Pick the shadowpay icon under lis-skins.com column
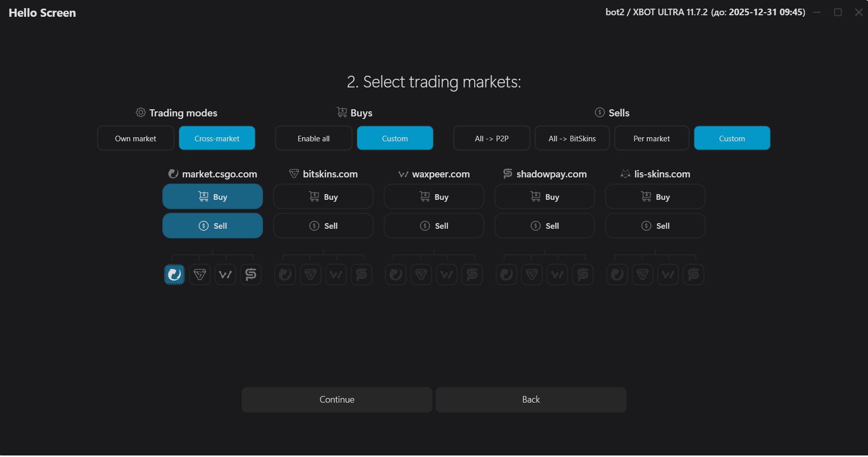868x457 pixels. 693,275
